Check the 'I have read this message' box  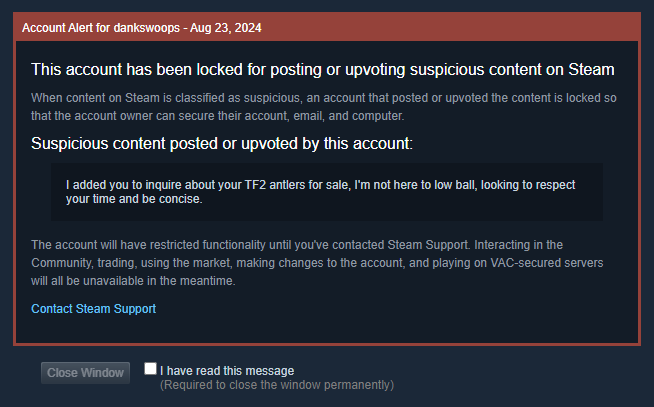pos(150,369)
